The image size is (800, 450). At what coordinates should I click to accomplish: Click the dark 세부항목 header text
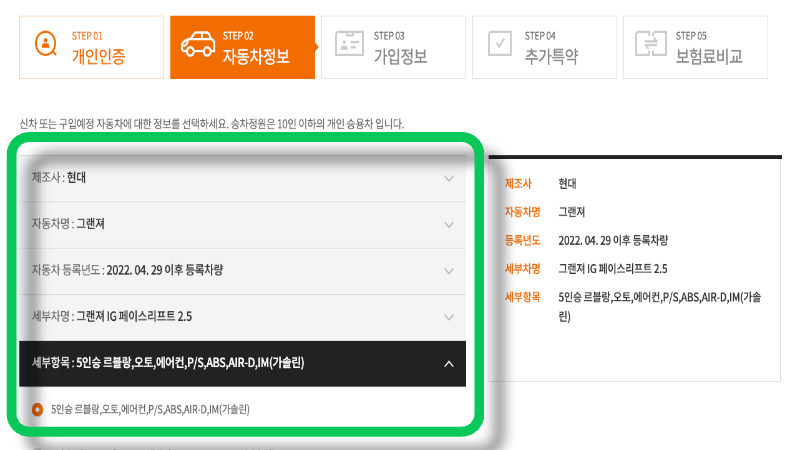point(168,363)
